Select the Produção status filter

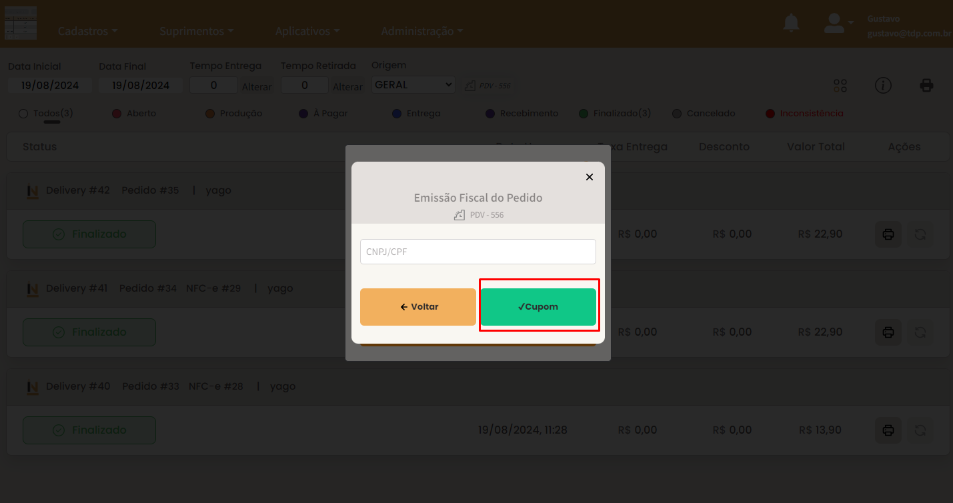tap(234, 114)
